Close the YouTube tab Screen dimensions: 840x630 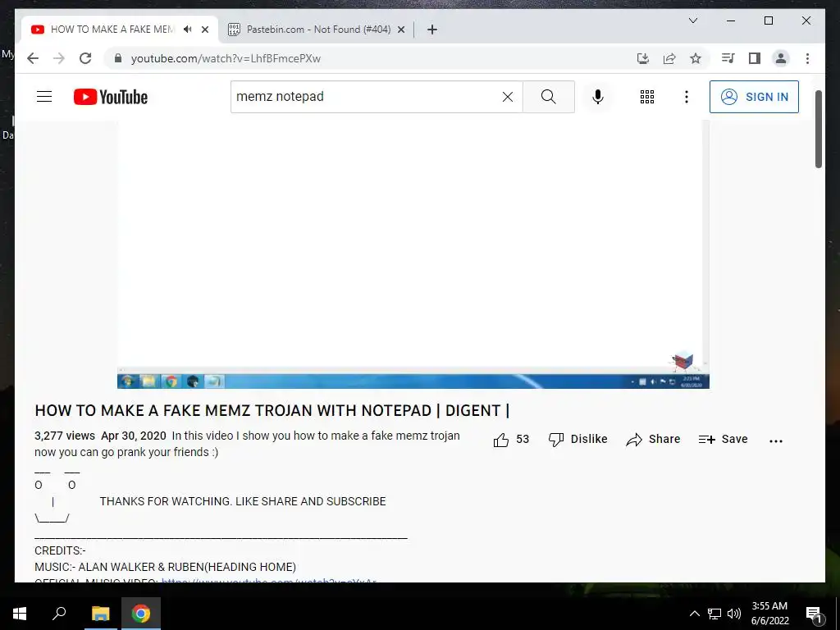pos(204,30)
